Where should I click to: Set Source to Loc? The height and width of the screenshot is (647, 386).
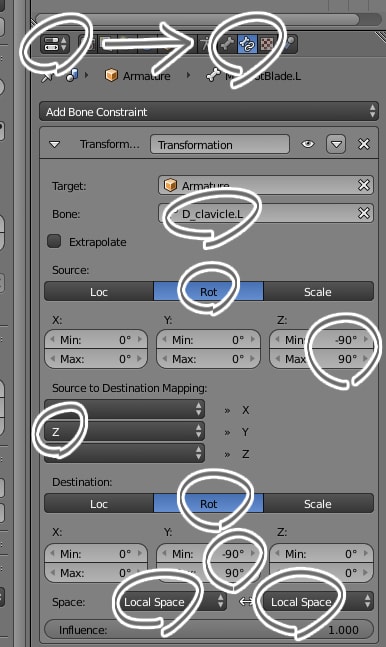click(99, 292)
